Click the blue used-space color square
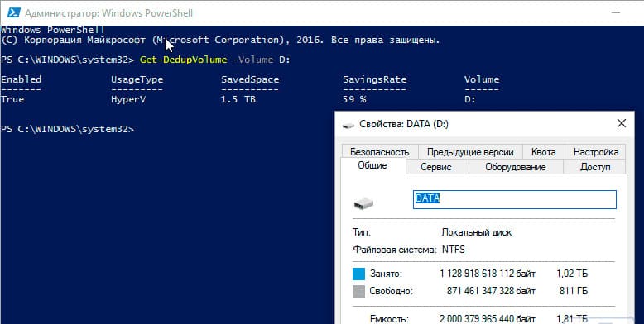This screenshot has width=644, height=324. coord(358,274)
